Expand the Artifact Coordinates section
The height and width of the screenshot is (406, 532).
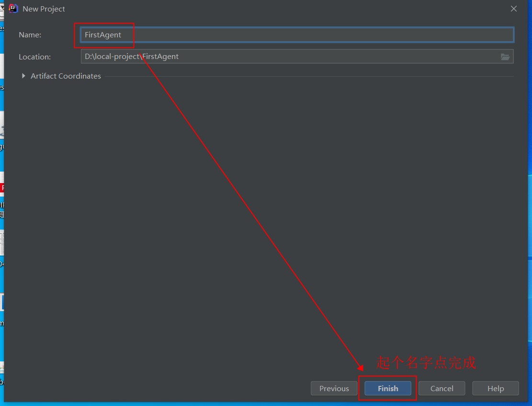coord(23,76)
